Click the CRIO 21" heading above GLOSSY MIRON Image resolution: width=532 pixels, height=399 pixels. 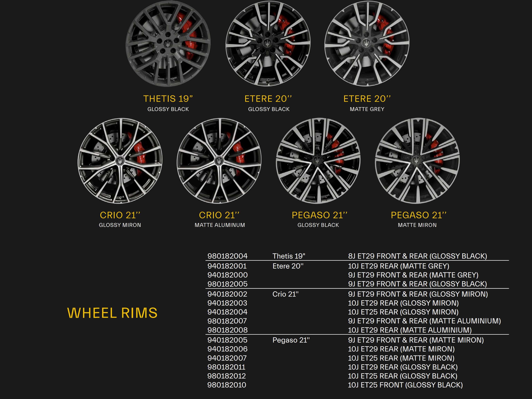point(120,215)
